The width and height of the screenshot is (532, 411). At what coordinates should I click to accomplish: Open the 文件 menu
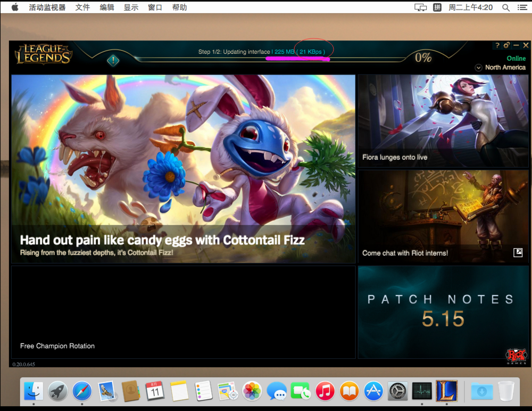click(82, 7)
